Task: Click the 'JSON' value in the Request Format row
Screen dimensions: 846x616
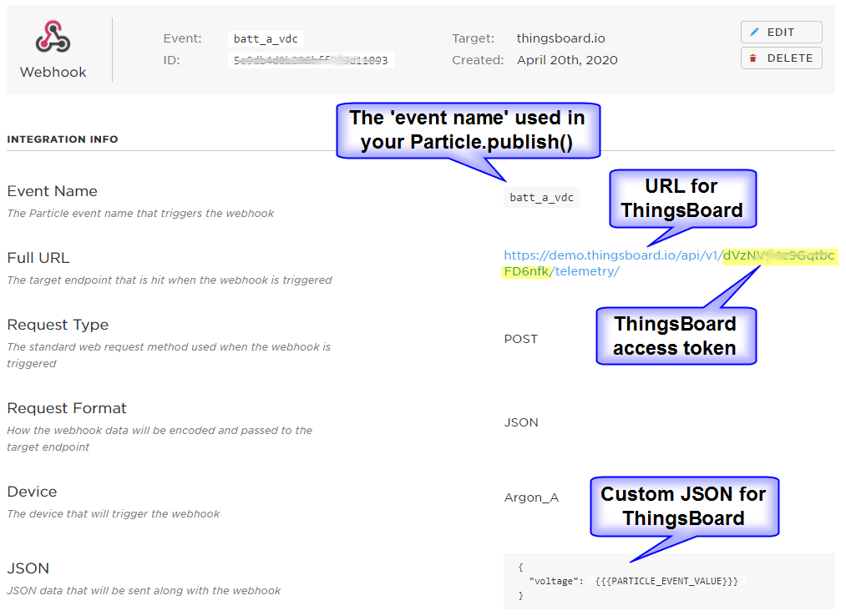Action: point(521,422)
